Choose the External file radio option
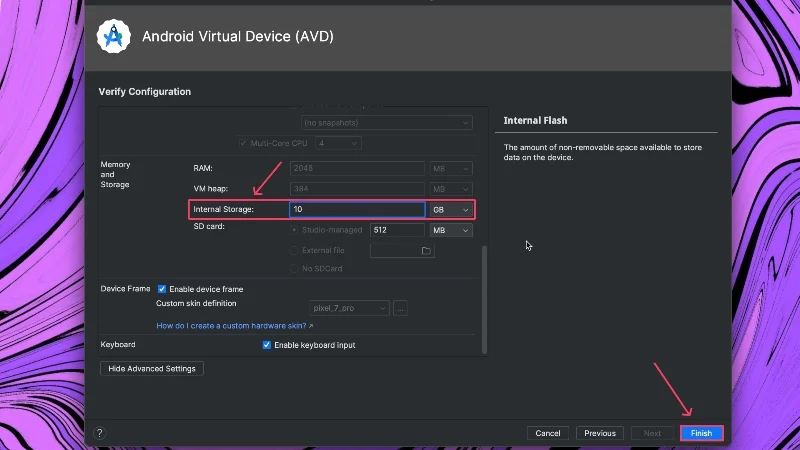This screenshot has height=450, width=800. tap(294, 250)
